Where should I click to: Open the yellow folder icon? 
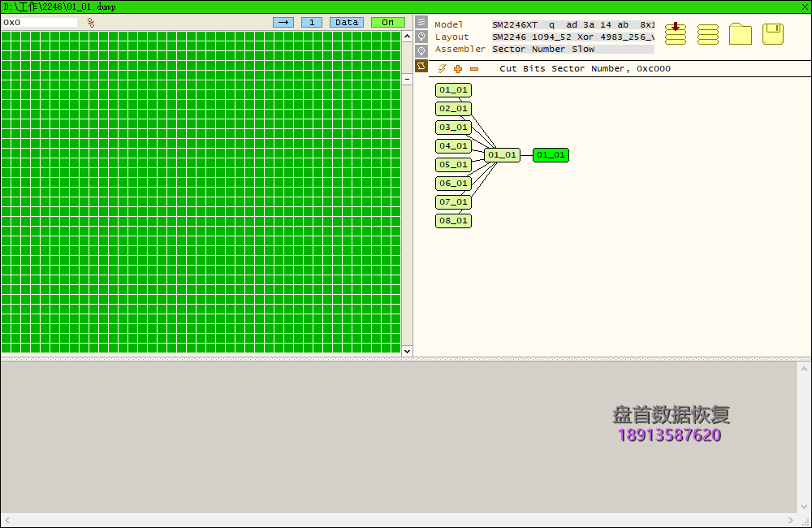[740, 33]
